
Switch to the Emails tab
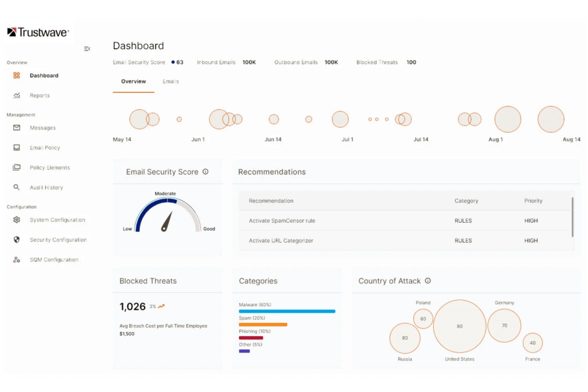170,81
